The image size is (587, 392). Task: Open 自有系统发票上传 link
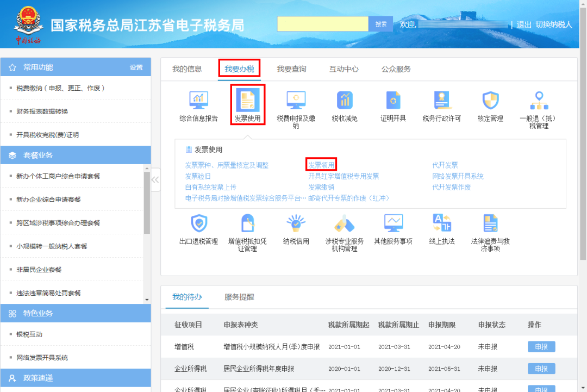pos(210,187)
